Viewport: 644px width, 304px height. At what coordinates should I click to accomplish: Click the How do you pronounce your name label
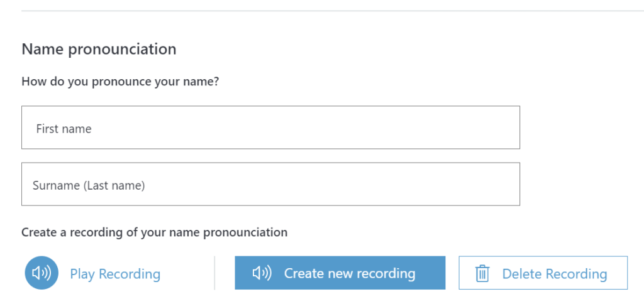click(120, 82)
